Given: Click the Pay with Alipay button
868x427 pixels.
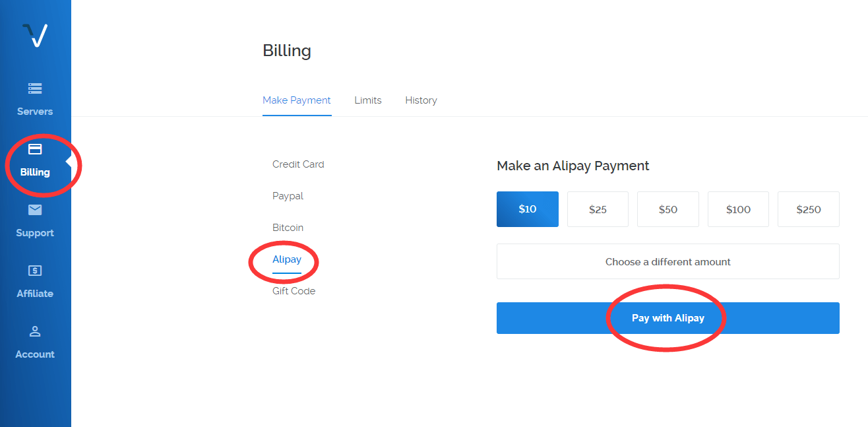Looking at the screenshot, I should (668, 318).
